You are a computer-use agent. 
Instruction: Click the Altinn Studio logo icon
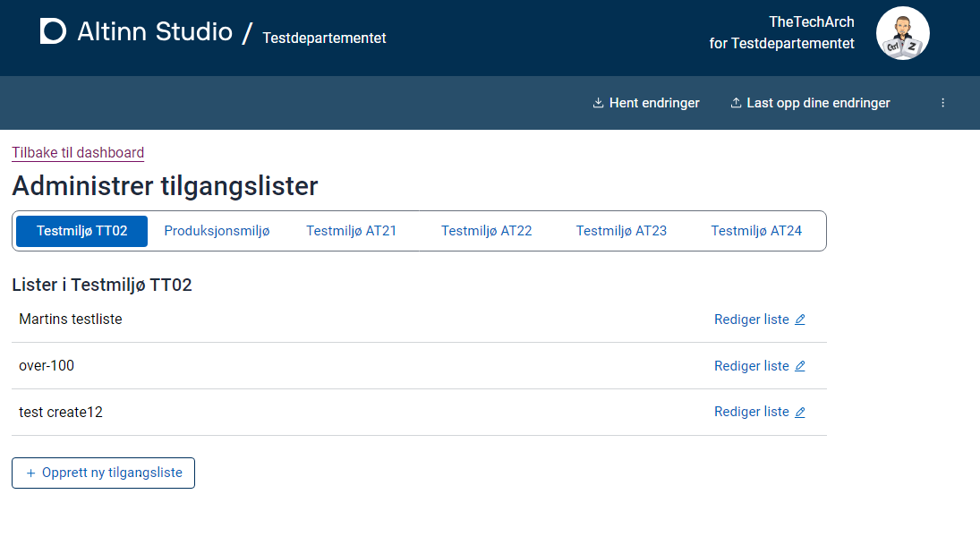click(x=52, y=30)
